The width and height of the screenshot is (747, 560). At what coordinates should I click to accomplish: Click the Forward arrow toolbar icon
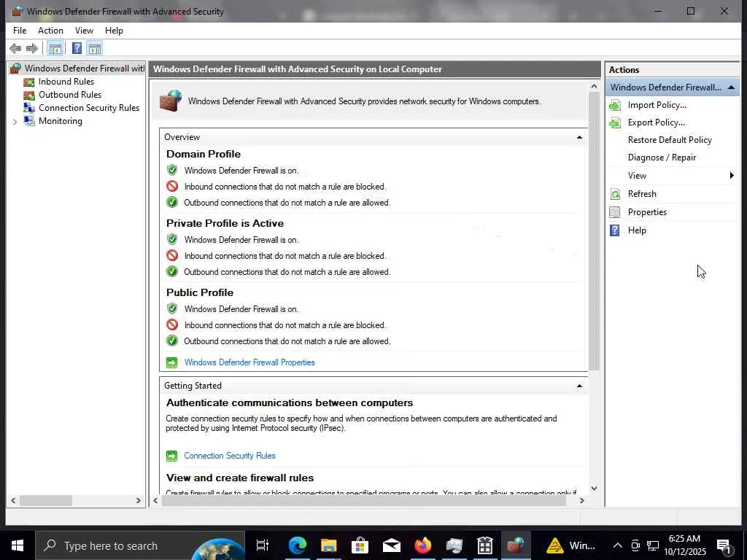coord(32,48)
